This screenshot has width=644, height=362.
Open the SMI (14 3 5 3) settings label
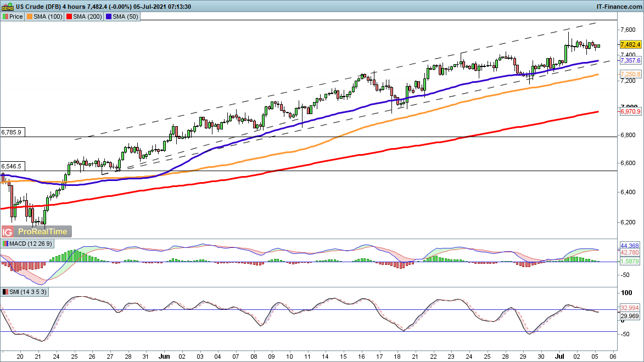point(29,292)
